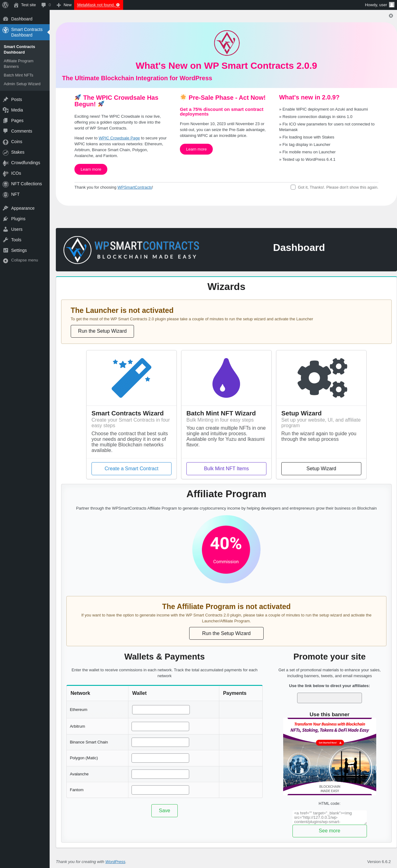Click the Stakes icon in sidebar
Image resolution: width=397 pixels, height=868 pixels.
[x=5, y=152]
